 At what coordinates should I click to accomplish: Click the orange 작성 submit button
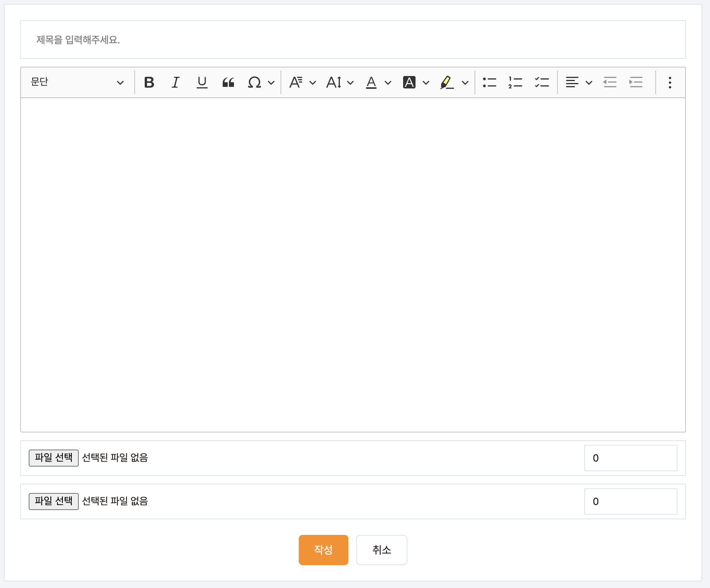(x=323, y=550)
